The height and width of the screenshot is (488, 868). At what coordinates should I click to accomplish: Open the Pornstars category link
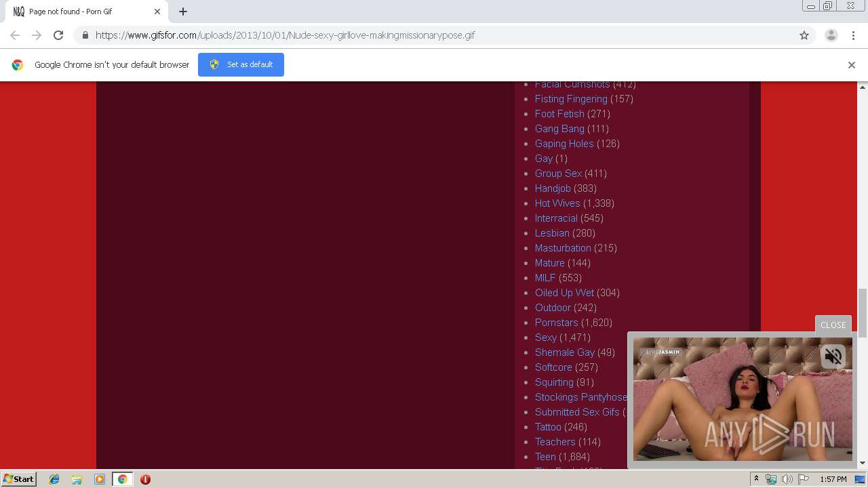[x=556, y=323]
